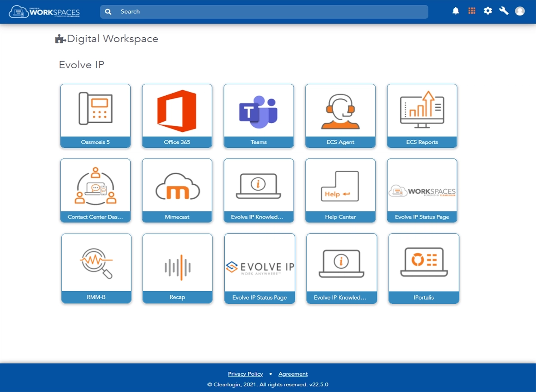536x392 pixels.
Task: Launch the Recap audio waveform tile
Action: point(178,268)
